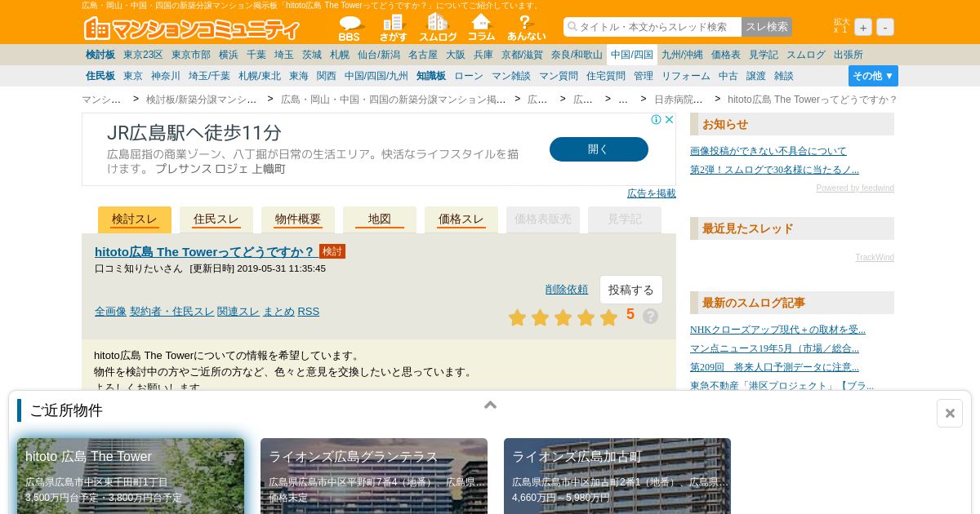
Task: Close the ご近所物件 panel
Action: point(950,413)
